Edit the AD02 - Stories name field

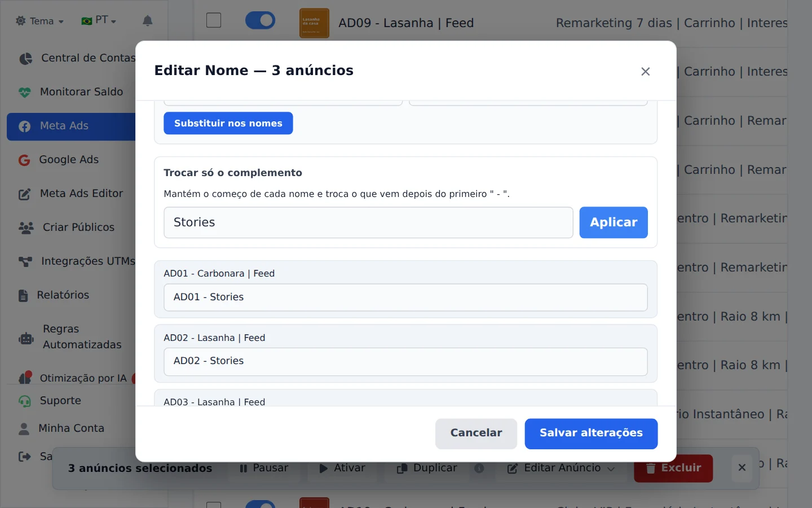tap(405, 362)
